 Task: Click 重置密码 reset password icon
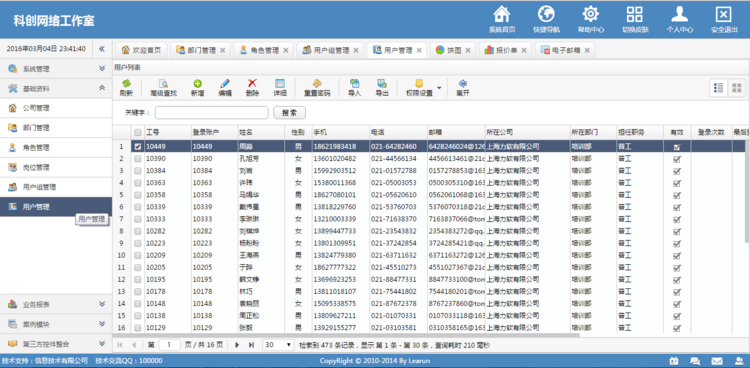317,83
